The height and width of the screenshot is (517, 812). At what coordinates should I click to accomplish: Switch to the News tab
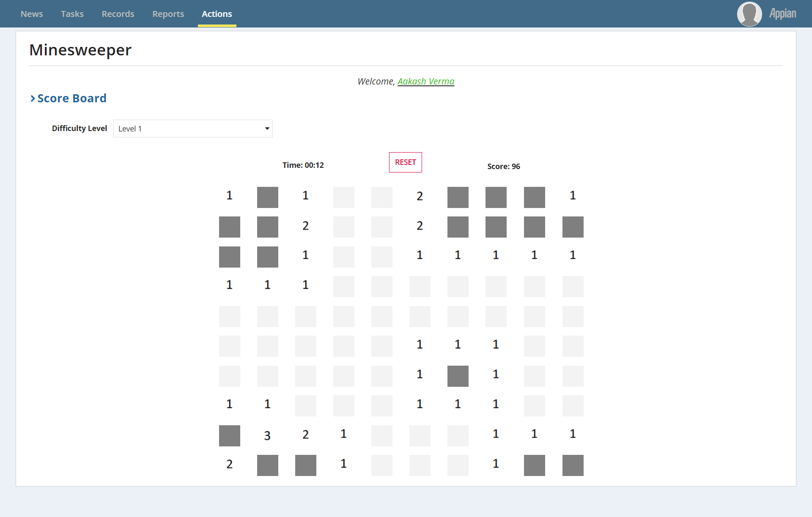(32, 14)
